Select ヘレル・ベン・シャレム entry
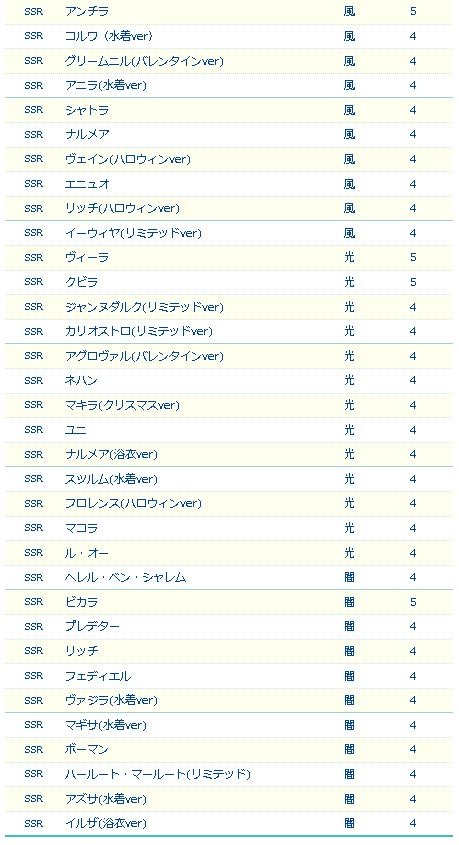 click(126, 577)
